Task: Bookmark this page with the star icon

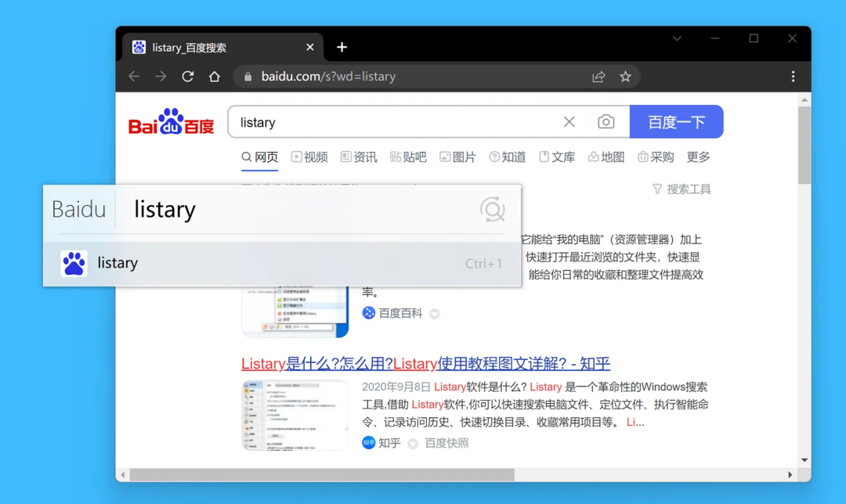Action: coord(626,76)
